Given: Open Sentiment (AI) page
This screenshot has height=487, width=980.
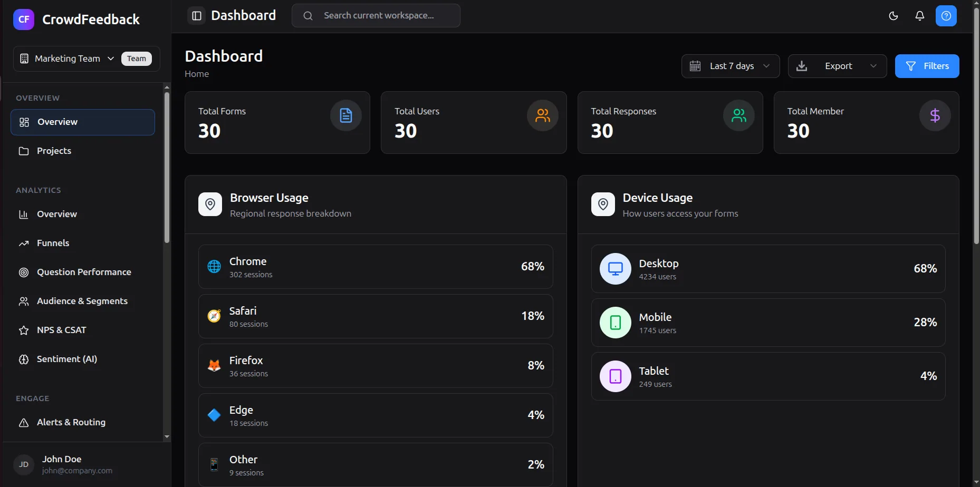Looking at the screenshot, I should tap(83, 359).
